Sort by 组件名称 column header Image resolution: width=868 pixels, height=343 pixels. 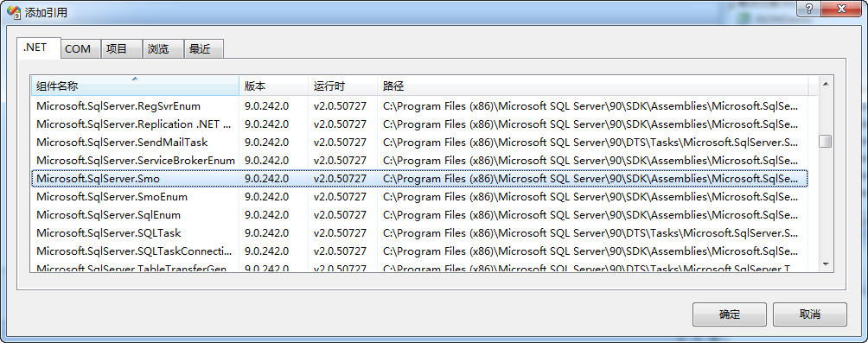coord(135,86)
